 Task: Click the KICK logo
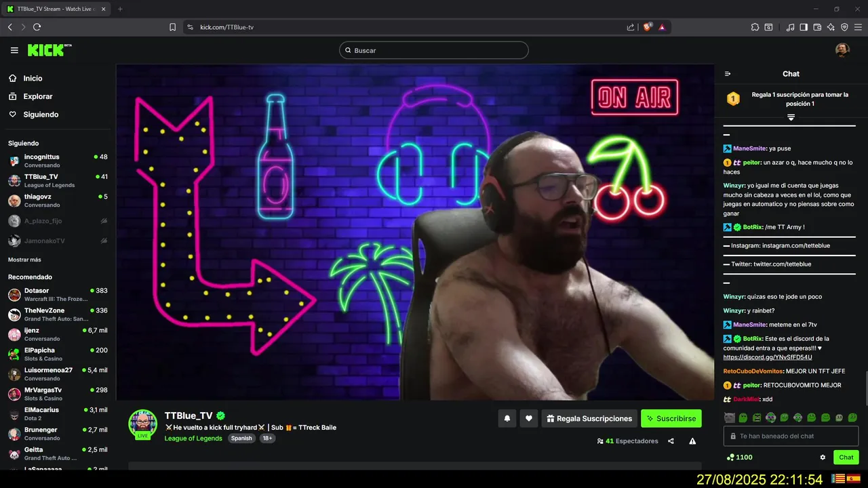pyautogui.click(x=50, y=50)
